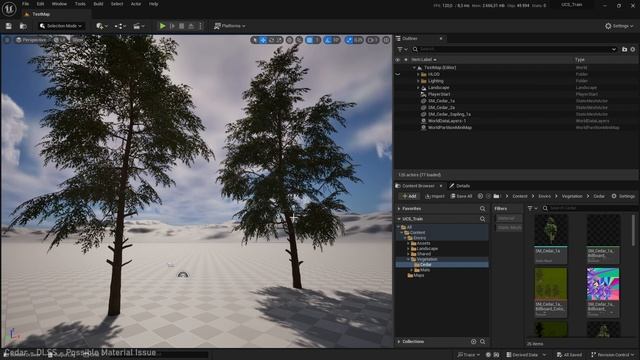Viewport: 640px width, 360px height.
Task: Maximize or restore the viewport layout icon
Action: (386, 40)
